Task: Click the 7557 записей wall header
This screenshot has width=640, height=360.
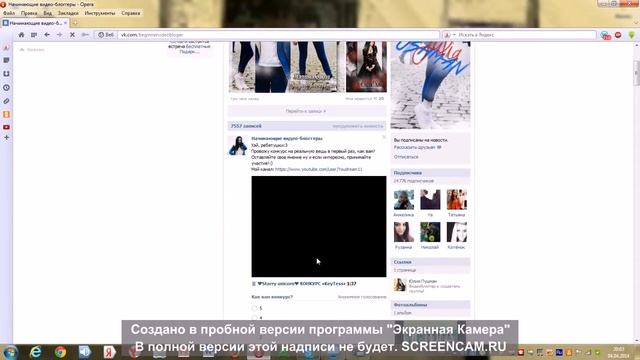Action: 246,126
